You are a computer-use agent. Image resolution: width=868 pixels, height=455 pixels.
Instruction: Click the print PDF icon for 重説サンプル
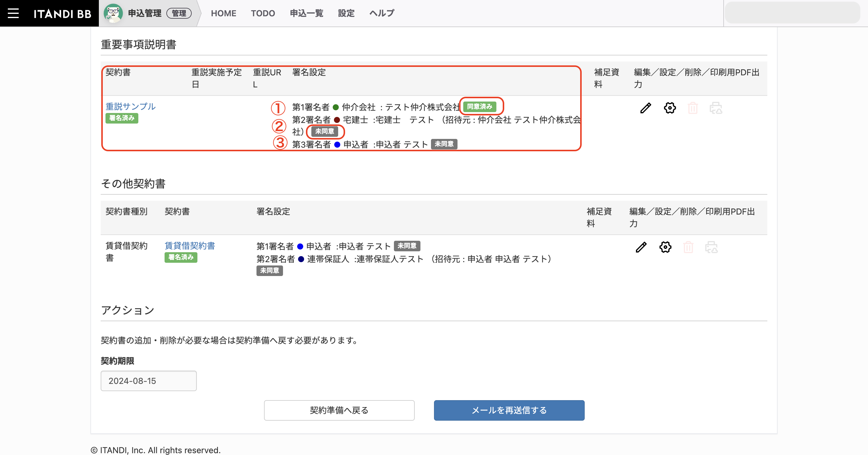(716, 108)
